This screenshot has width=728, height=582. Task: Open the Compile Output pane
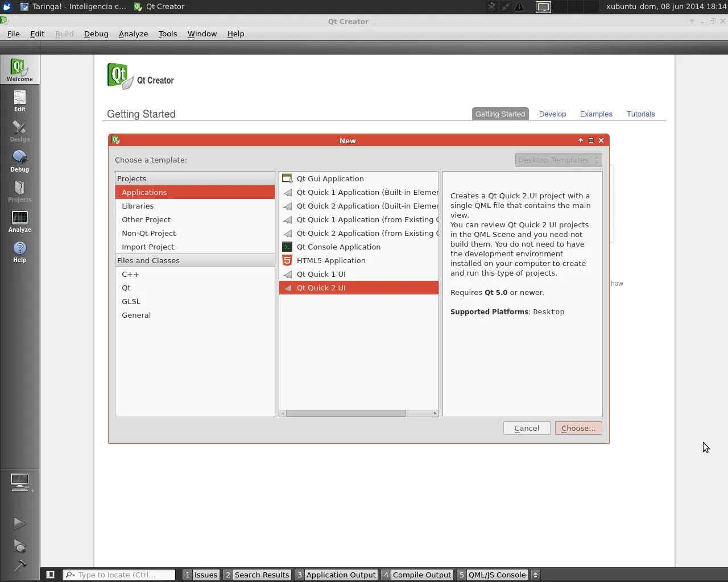tap(417, 575)
